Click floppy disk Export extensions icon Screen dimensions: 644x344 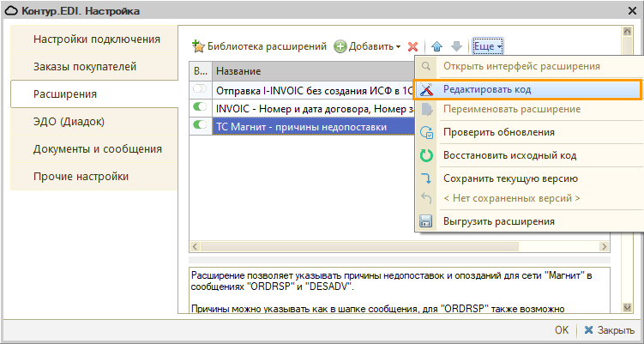pyautogui.click(x=426, y=221)
